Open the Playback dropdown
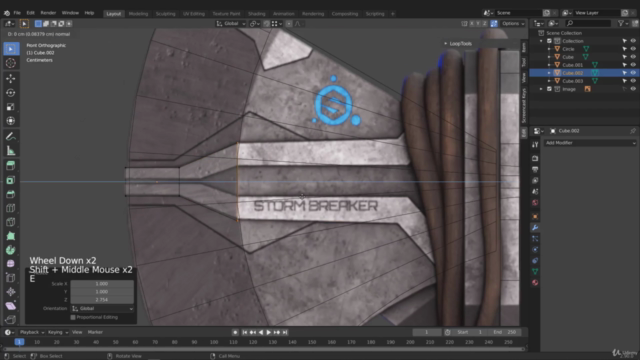The width and height of the screenshot is (640, 360). pos(32,332)
